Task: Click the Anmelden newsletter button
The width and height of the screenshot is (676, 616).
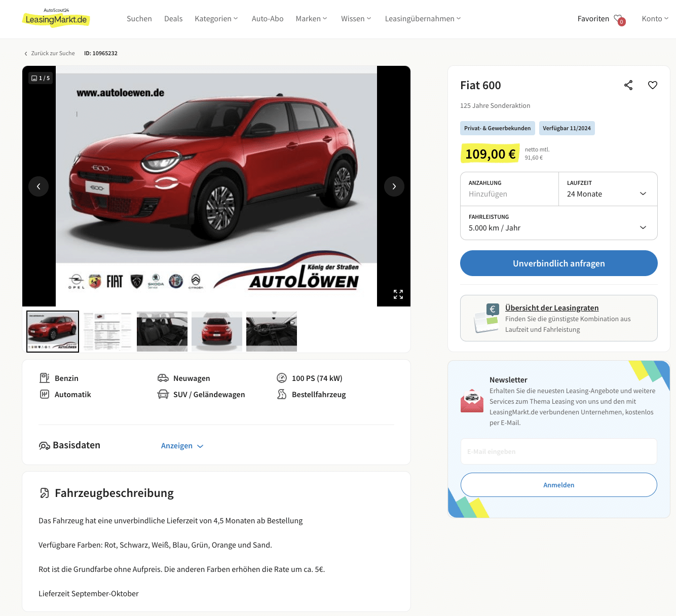Action: point(559,485)
